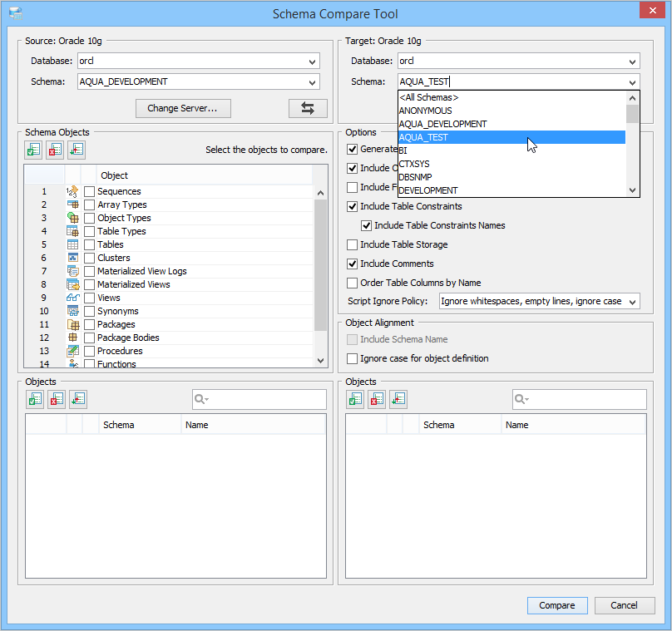Screen dimensions: 672x631
Task: Enable Order Table Columns by Name
Action: [353, 283]
